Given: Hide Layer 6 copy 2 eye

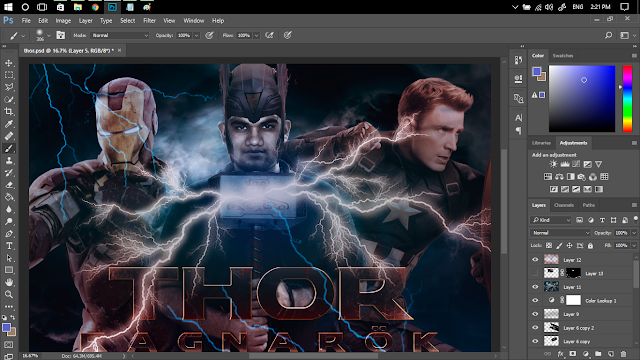Looking at the screenshot, I should pos(535,327).
